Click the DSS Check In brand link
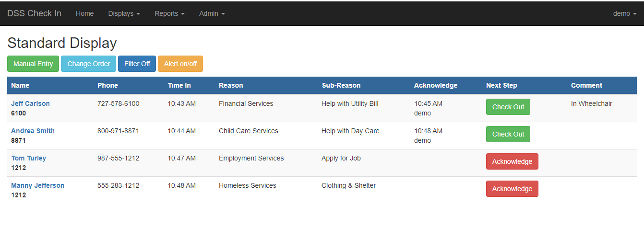Image resolution: width=644 pixels, height=251 pixels. 34,13
